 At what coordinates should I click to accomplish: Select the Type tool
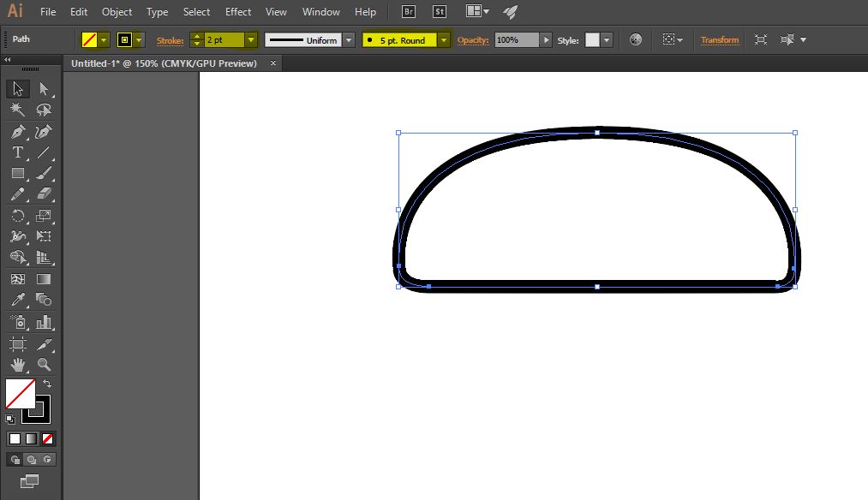pos(17,152)
